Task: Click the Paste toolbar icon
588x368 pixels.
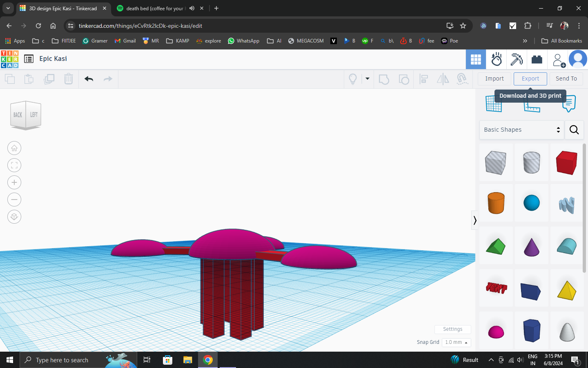Action: pyautogui.click(x=29, y=79)
